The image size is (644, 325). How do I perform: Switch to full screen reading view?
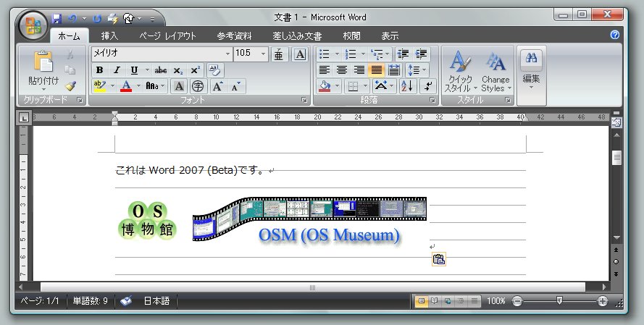434,301
